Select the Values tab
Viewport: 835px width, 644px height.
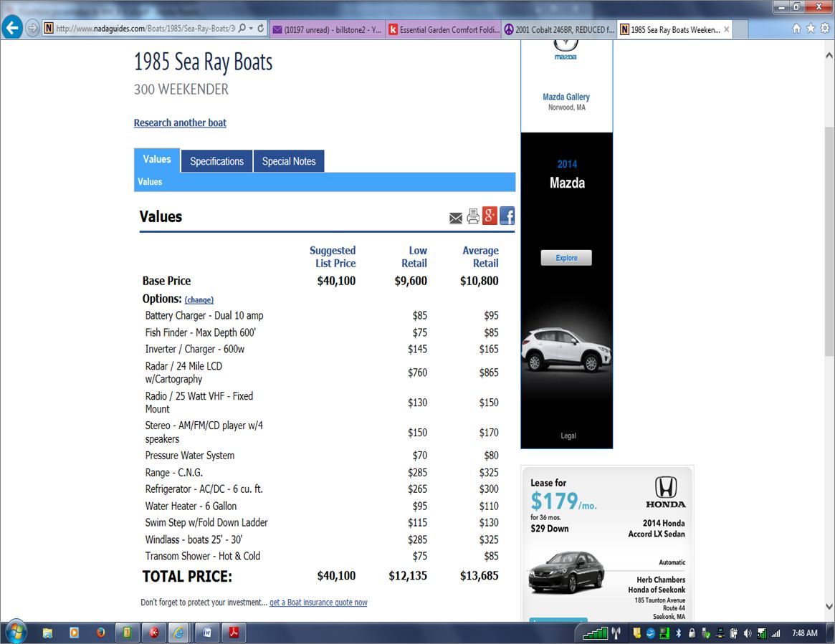point(156,160)
